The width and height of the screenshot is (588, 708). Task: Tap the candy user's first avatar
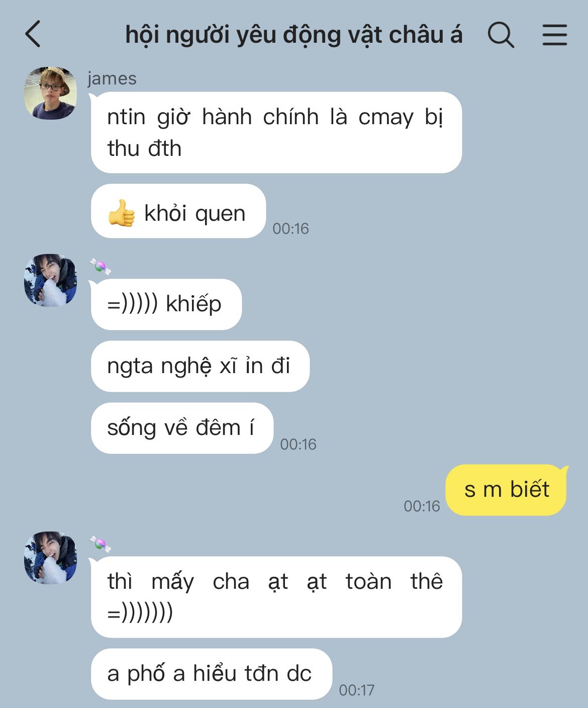[50, 280]
